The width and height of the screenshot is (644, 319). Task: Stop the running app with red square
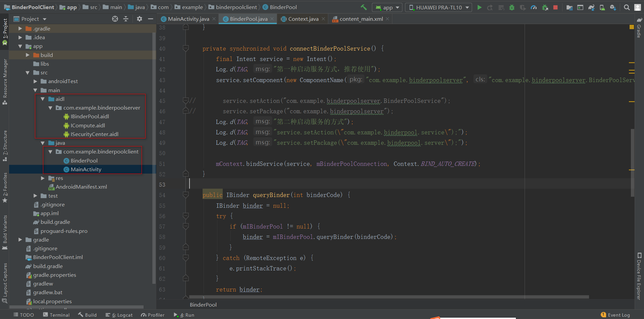(x=555, y=7)
